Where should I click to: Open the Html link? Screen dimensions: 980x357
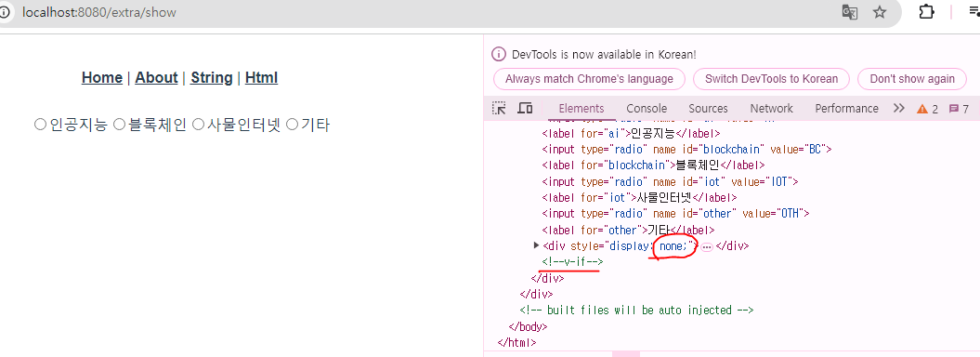[261, 77]
